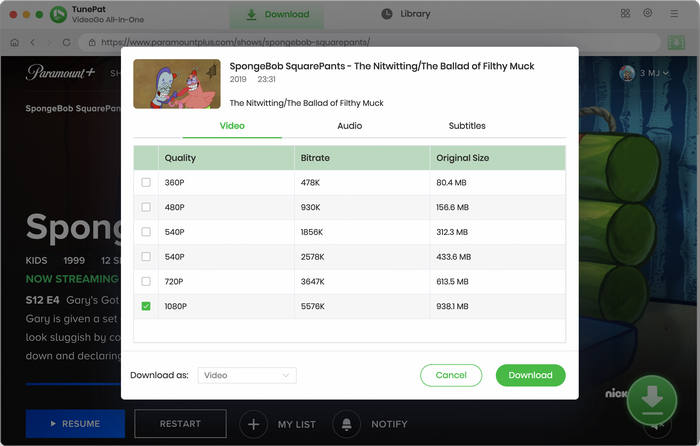Viewport: 700px width, 446px height.
Task: Expand the 'Download as' Video dropdown
Action: pyautogui.click(x=246, y=375)
